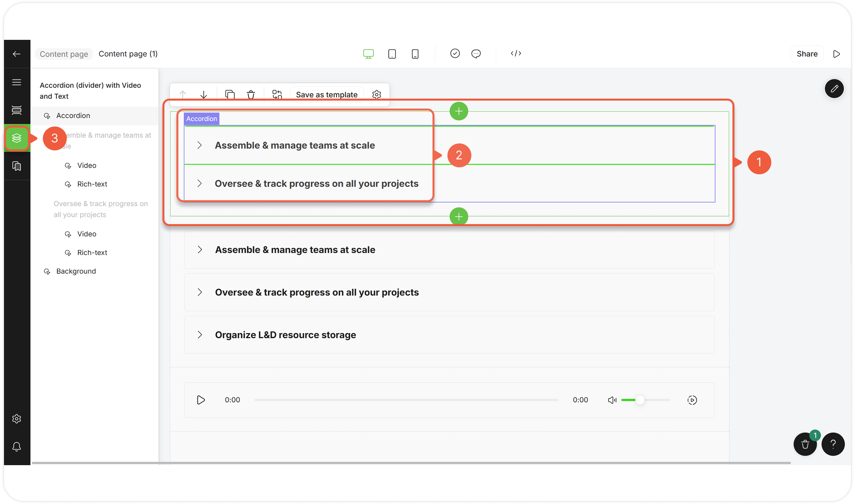Open block settings gear icon
This screenshot has width=854, height=504.
(x=376, y=94)
